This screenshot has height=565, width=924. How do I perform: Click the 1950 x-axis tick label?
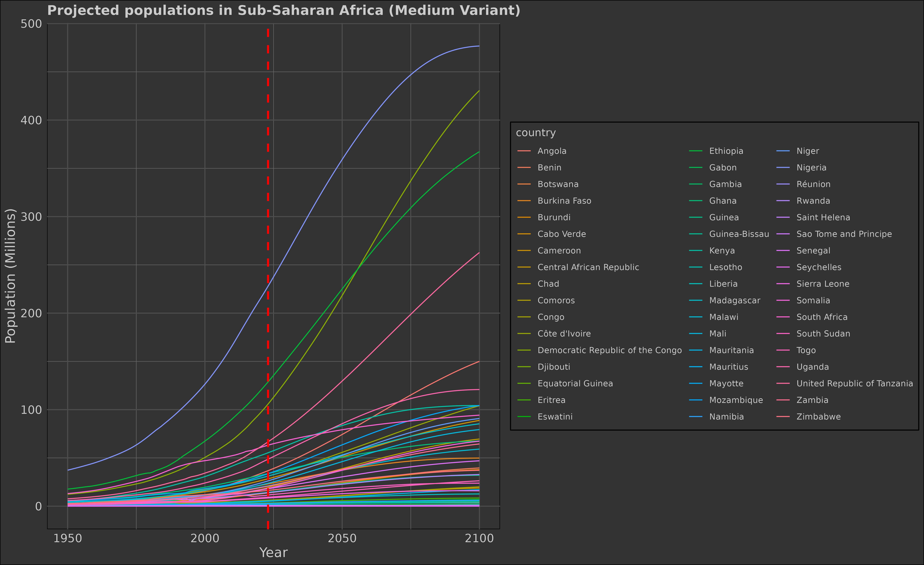pyautogui.click(x=67, y=538)
